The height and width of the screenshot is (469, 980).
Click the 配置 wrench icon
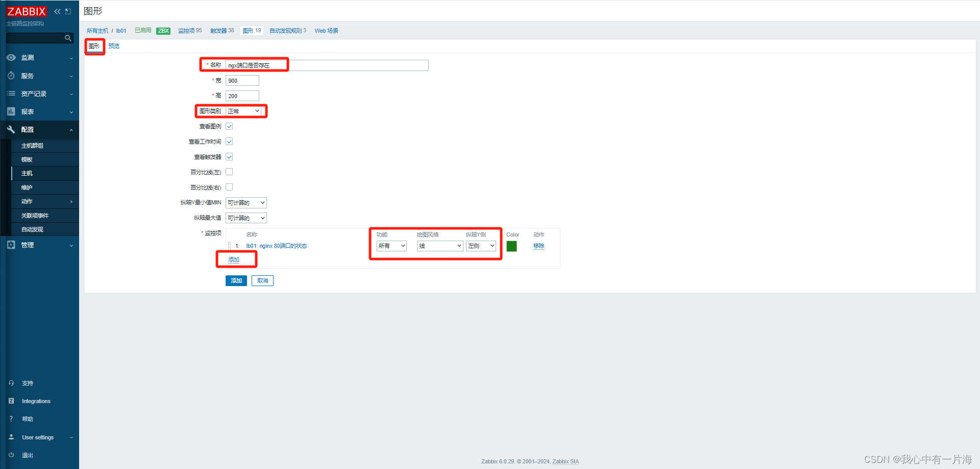click(x=11, y=129)
